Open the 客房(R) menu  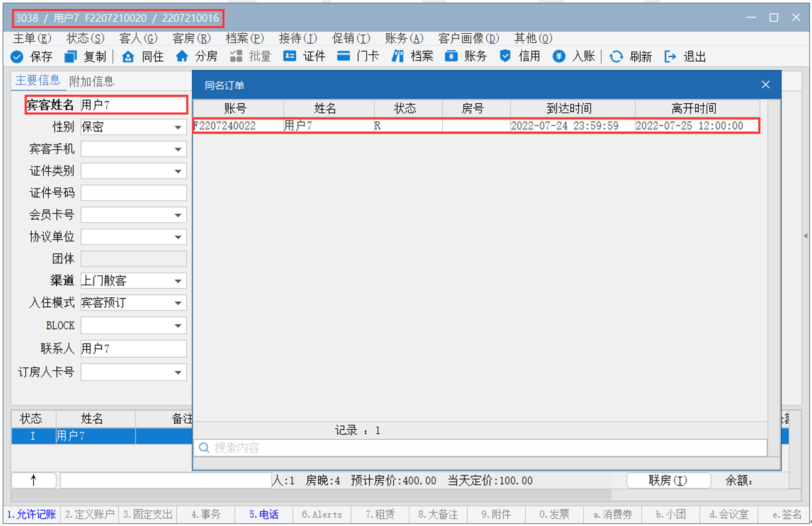(191, 38)
